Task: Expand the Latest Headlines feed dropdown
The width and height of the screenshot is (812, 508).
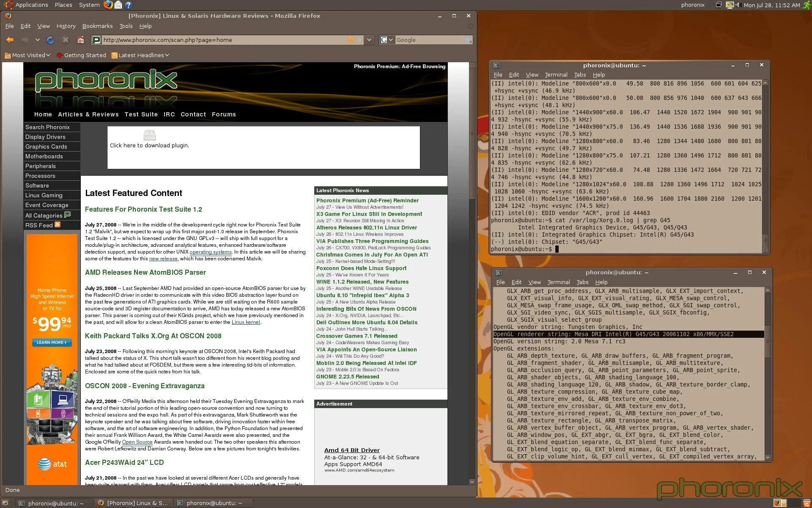Action: click(x=140, y=55)
